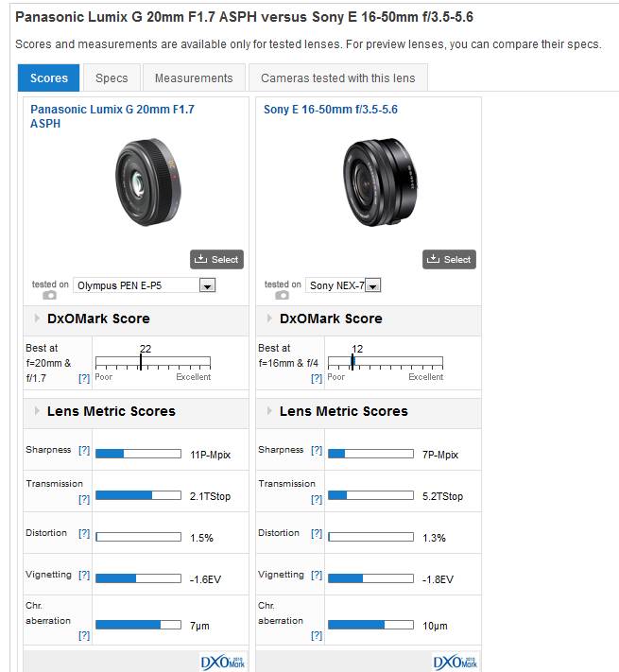Viewport: 619px width, 672px height.
Task: Click help icon next to Panasonic Sharpness
Action: tap(84, 451)
